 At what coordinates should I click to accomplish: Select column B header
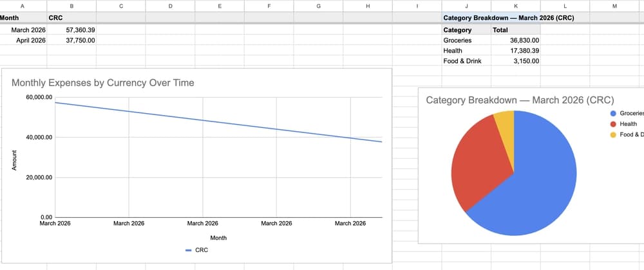pyautogui.click(x=71, y=6)
